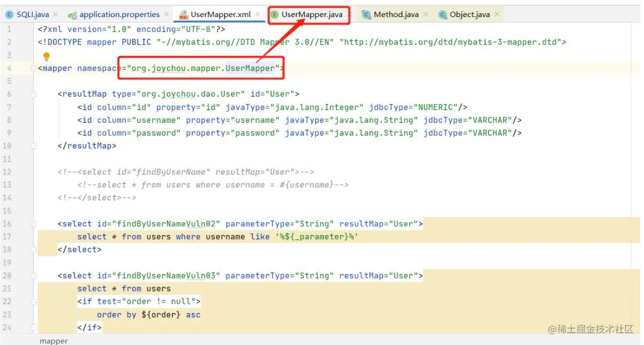Viewport: 644px width, 345px height.
Task: Collapse the resultMap opening tag fold
Action: 34,95
